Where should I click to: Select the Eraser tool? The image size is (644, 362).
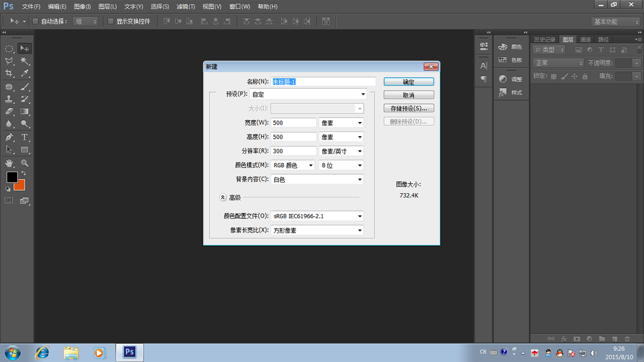coord(9,112)
